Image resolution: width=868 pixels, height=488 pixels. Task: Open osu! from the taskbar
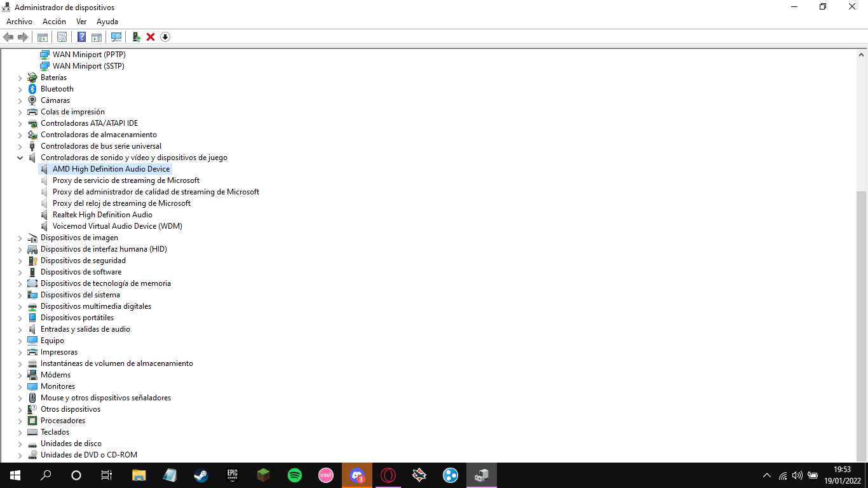(x=325, y=475)
